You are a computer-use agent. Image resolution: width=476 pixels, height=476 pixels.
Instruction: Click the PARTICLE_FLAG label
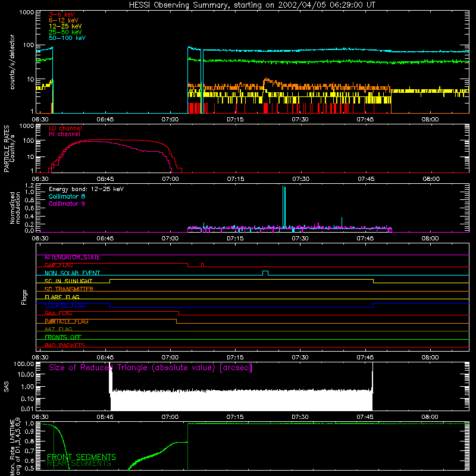click(67, 321)
